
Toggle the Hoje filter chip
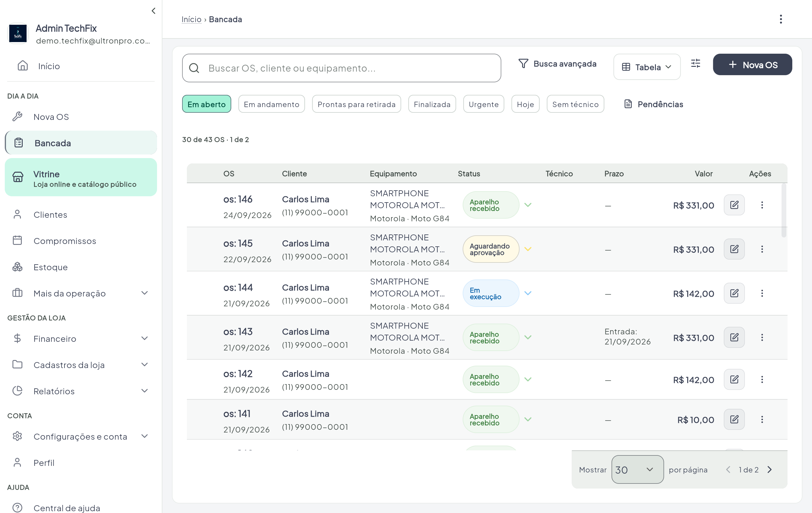tap(525, 104)
